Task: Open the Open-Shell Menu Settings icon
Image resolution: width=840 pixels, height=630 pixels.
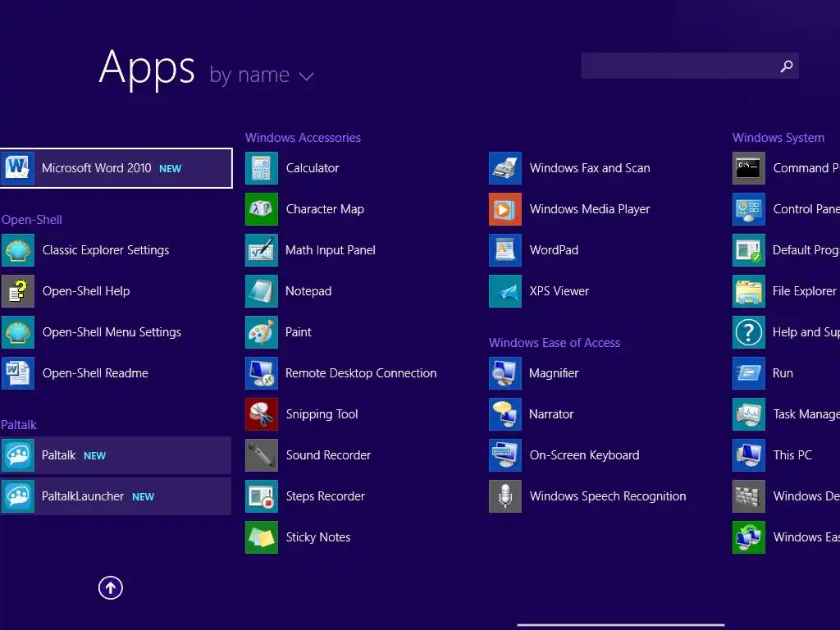Action: pyautogui.click(x=18, y=332)
